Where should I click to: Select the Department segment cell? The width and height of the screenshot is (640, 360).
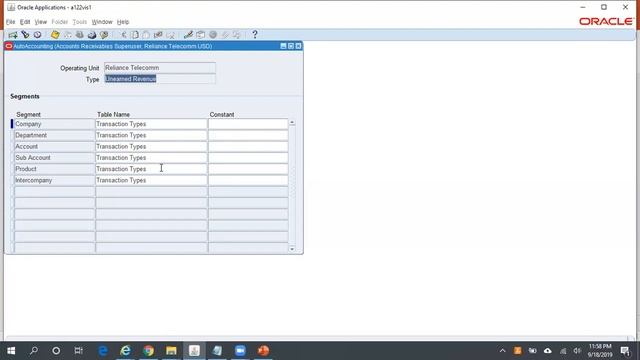click(x=54, y=135)
